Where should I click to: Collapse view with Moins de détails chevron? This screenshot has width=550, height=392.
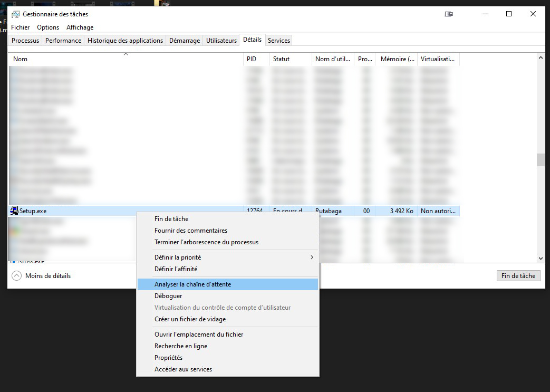[x=17, y=275]
